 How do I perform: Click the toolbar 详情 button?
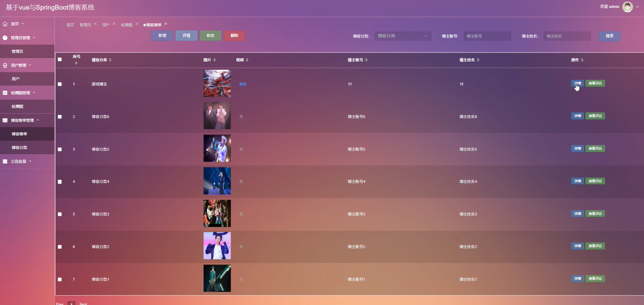click(x=186, y=36)
